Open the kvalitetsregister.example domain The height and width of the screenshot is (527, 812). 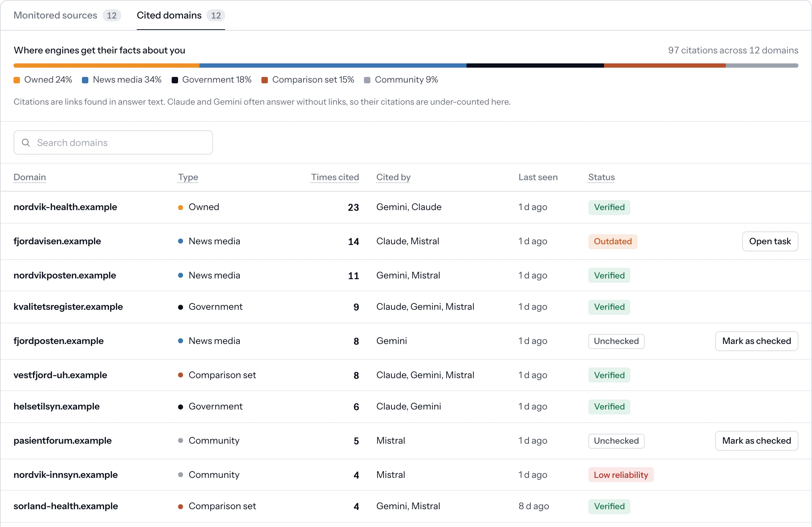tap(68, 307)
